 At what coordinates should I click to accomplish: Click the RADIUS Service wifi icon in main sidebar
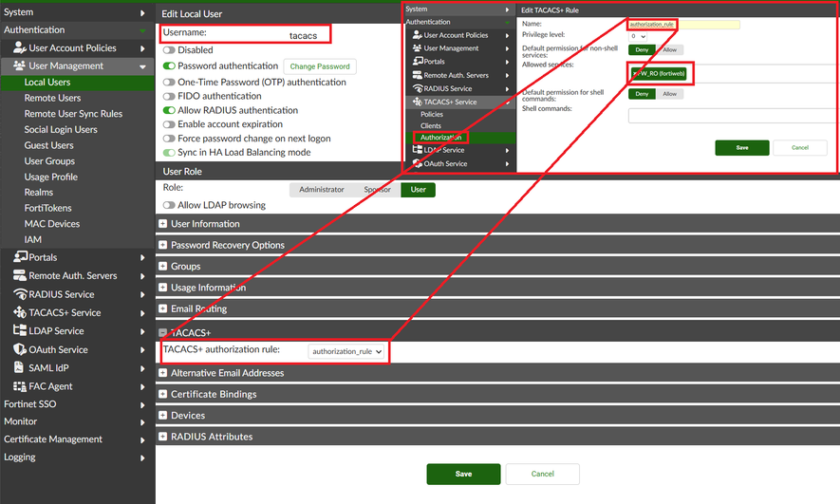pyautogui.click(x=20, y=294)
